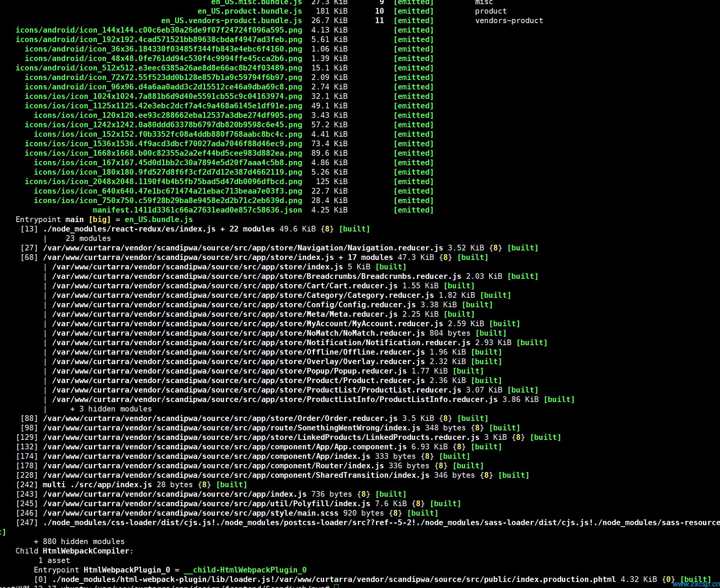
Task: Click the www.zxcsp.cn watermark link
Action: tap(696, 584)
